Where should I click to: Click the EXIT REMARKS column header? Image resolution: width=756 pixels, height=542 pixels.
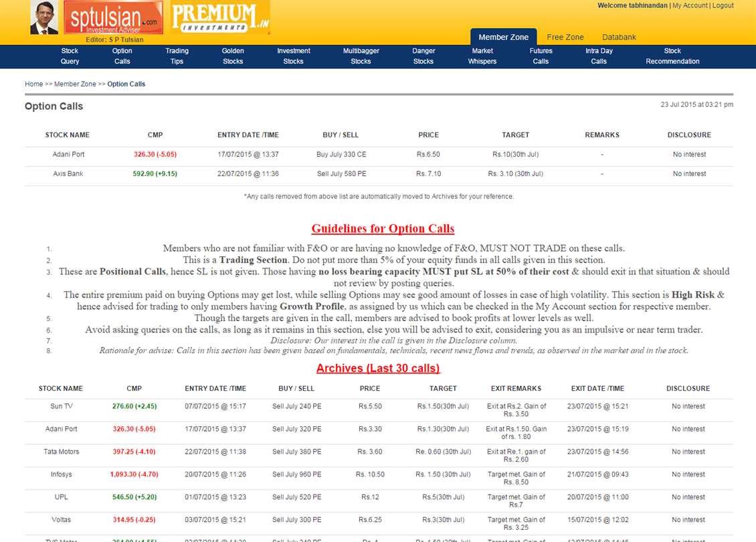pos(516,389)
